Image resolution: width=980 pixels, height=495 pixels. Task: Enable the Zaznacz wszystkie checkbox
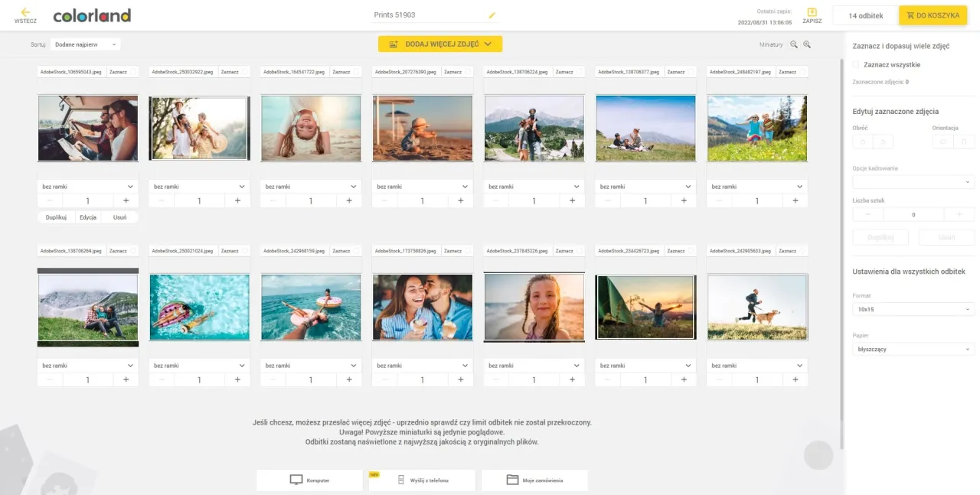click(856, 65)
